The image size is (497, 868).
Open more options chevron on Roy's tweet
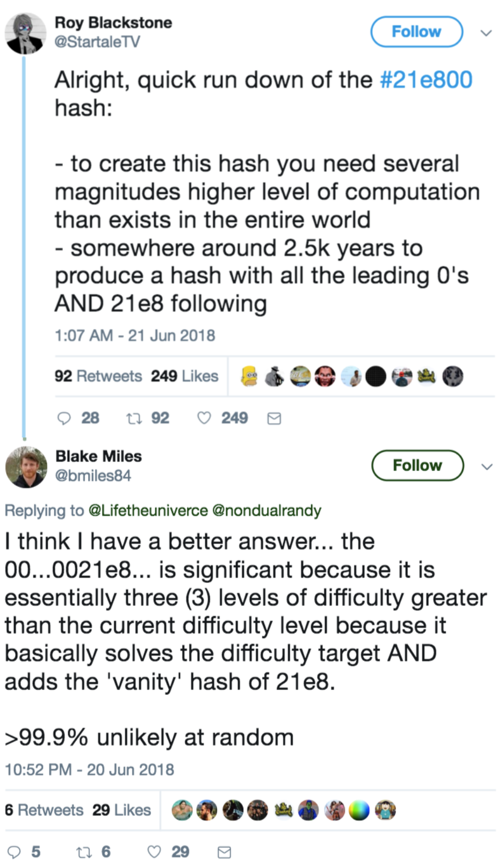(x=486, y=33)
